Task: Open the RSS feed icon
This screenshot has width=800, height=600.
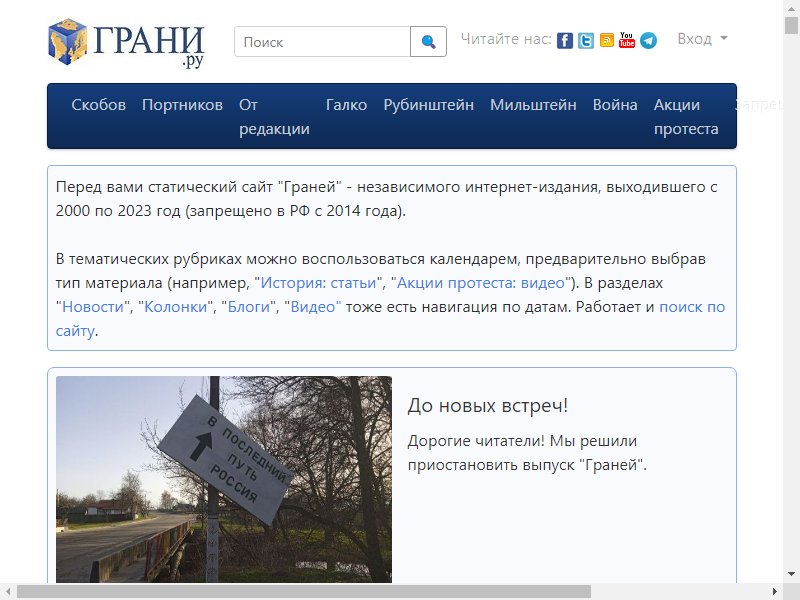Action: click(x=607, y=40)
